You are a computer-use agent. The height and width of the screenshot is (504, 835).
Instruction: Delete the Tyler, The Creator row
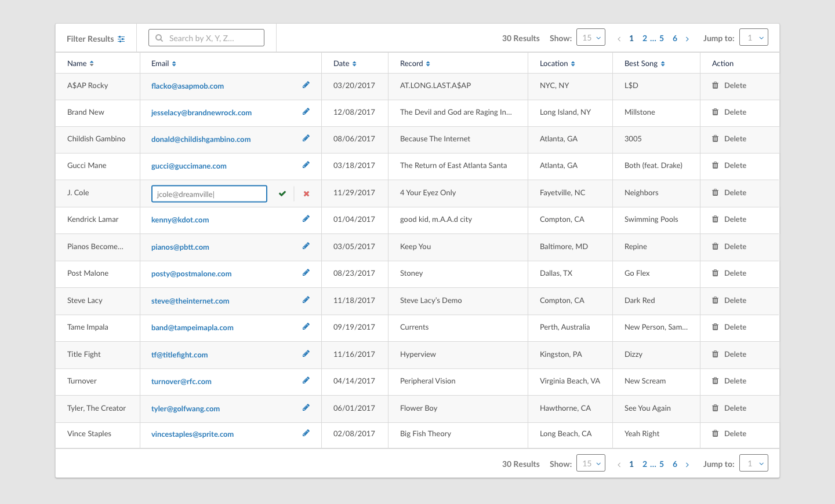click(729, 408)
